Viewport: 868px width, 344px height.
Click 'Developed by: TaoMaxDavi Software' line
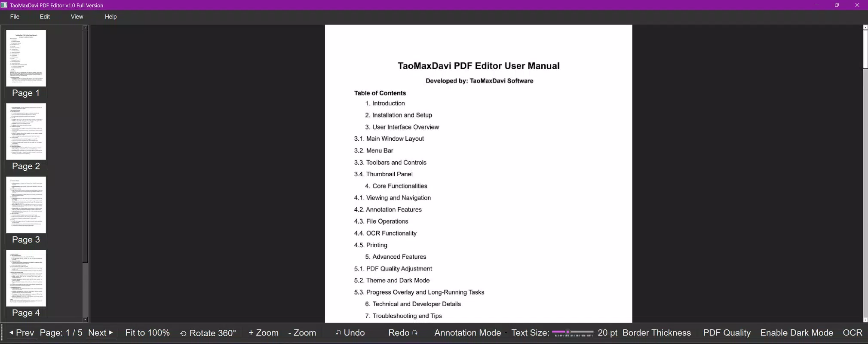click(x=479, y=81)
